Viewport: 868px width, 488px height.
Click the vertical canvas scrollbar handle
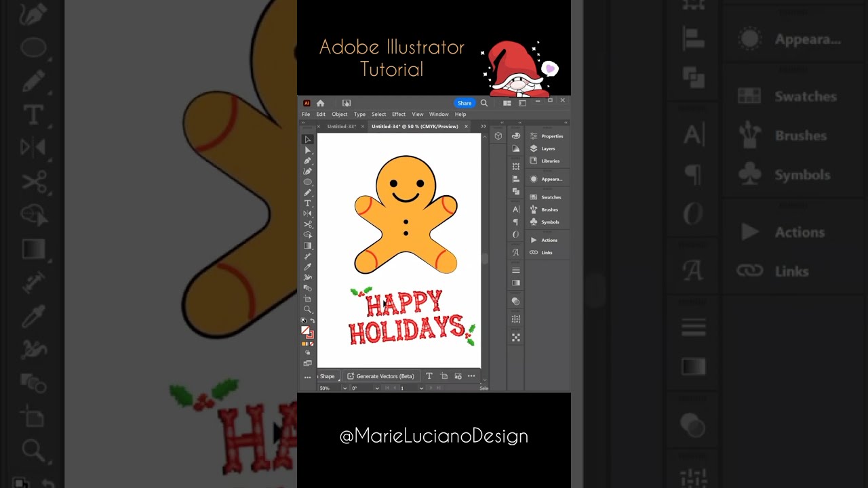point(485,259)
